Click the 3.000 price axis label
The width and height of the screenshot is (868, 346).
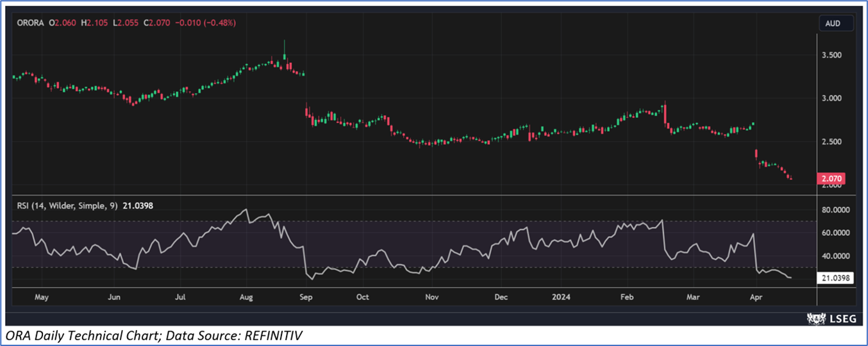point(831,98)
